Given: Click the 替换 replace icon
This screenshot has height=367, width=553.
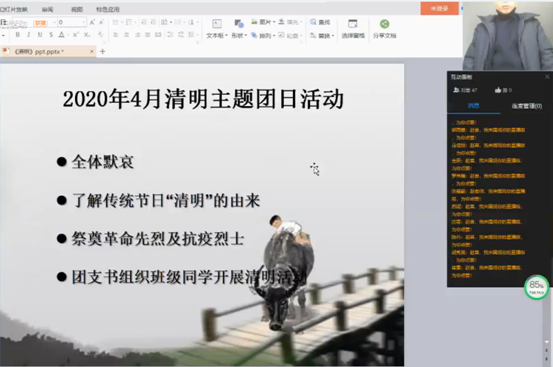Looking at the screenshot, I should pyautogui.click(x=313, y=35).
